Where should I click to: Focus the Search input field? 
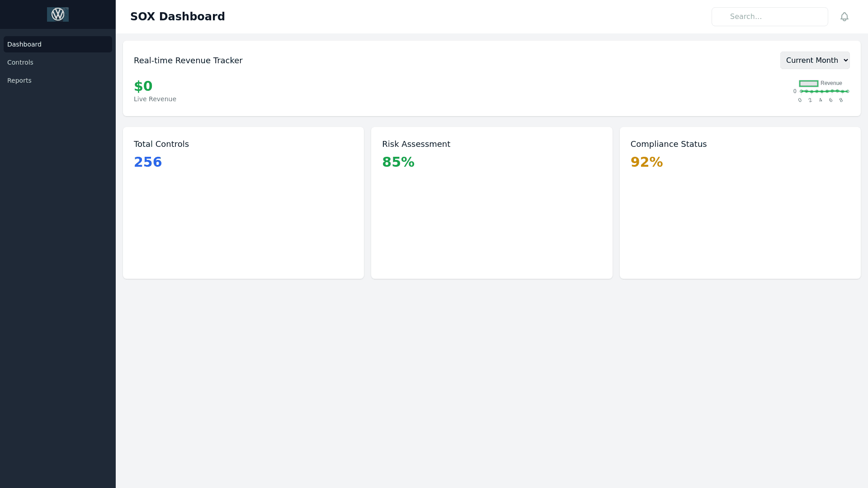point(769,17)
